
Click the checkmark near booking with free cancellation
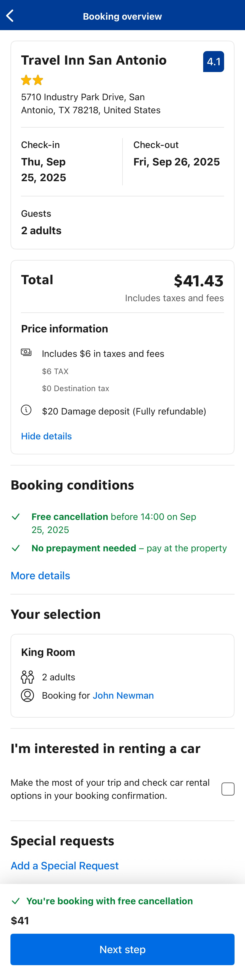(16, 901)
